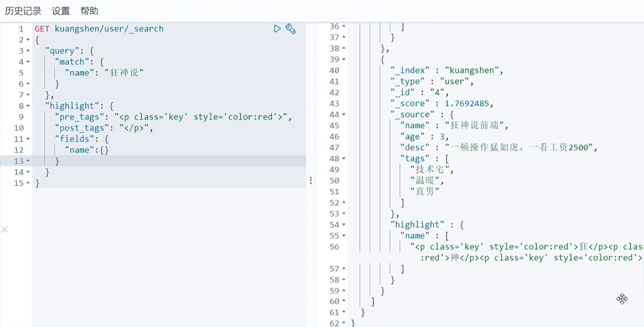The width and height of the screenshot is (644, 327).
Task: Click the "age" : 3 response line
Action: 424,137
